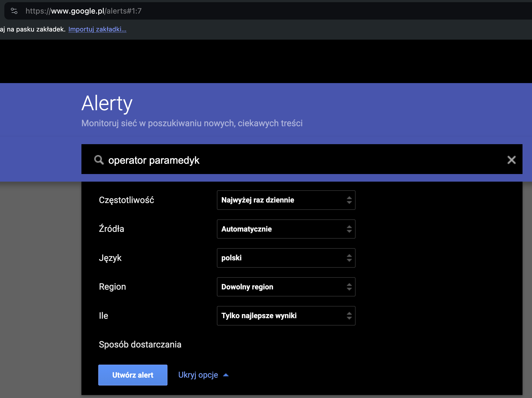Collapse options using Ukryj opcje arrow
This screenshot has height=398, width=532.
tap(226, 374)
